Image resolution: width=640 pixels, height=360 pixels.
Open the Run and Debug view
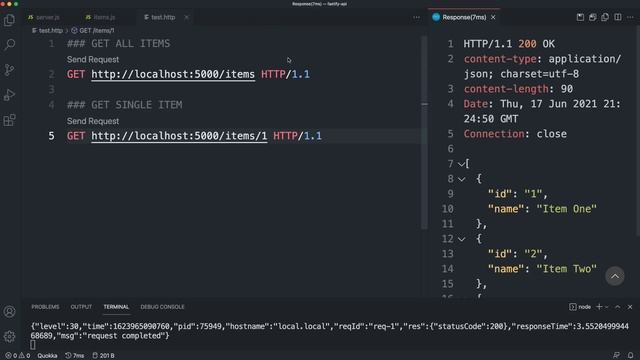coord(9,95)
